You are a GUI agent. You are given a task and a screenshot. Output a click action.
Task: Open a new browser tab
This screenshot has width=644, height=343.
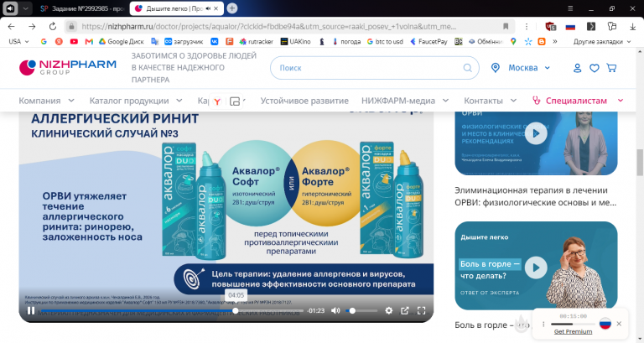click(232, 8)
